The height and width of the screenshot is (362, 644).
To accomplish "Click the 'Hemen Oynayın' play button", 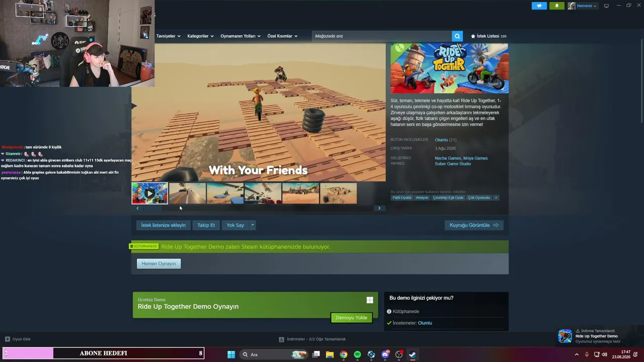I will coord(158,263).
